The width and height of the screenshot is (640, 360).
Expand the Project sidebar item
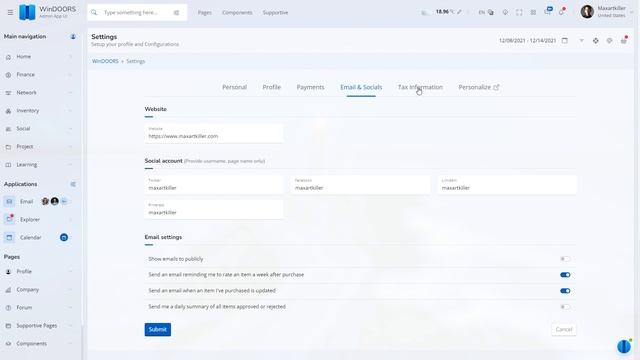coord(40,147)
